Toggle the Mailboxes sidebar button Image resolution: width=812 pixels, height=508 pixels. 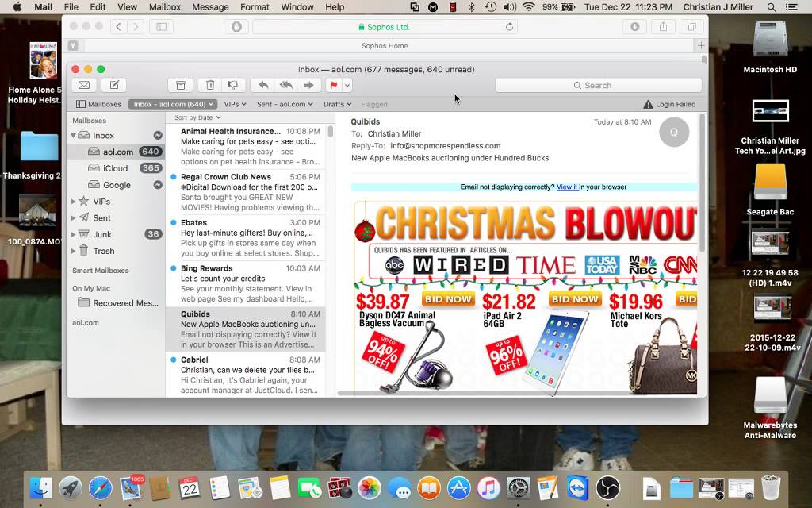click(98, 104)
